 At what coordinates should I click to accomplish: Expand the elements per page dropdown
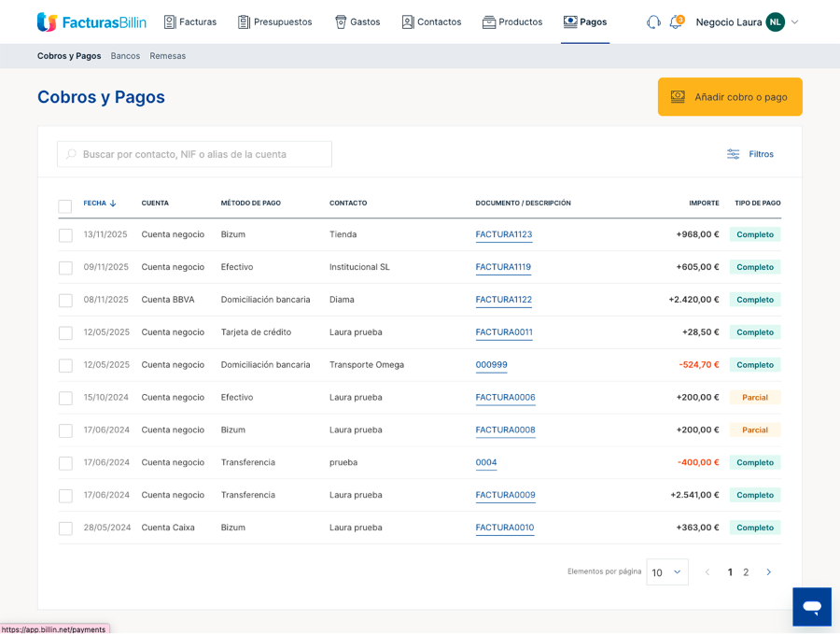[x=666, y=572]
